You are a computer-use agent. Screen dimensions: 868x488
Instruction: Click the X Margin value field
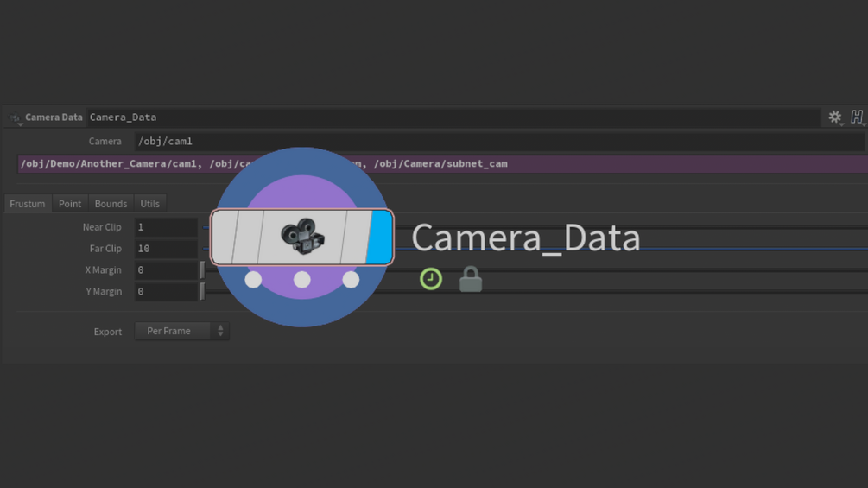[x=166, y=270]
